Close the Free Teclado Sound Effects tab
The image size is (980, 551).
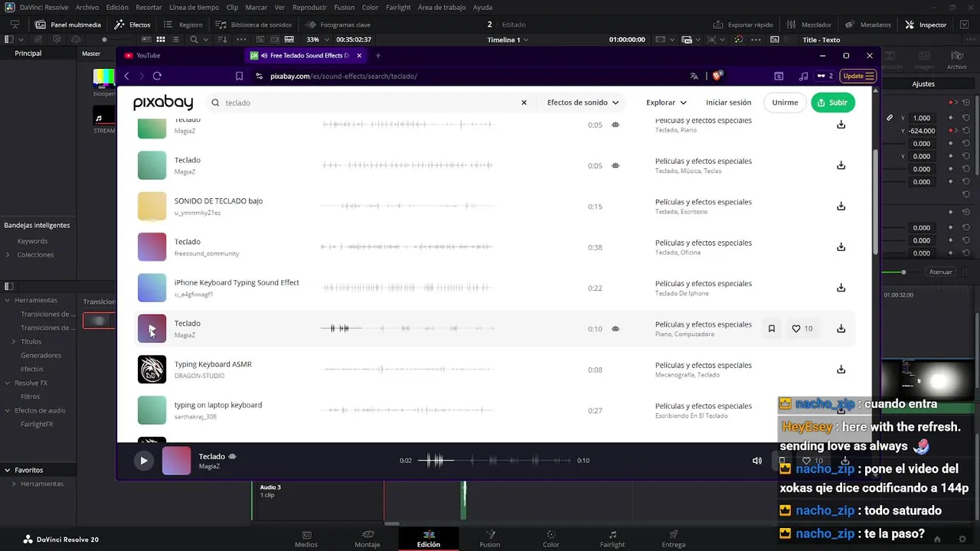pos(359,55)
